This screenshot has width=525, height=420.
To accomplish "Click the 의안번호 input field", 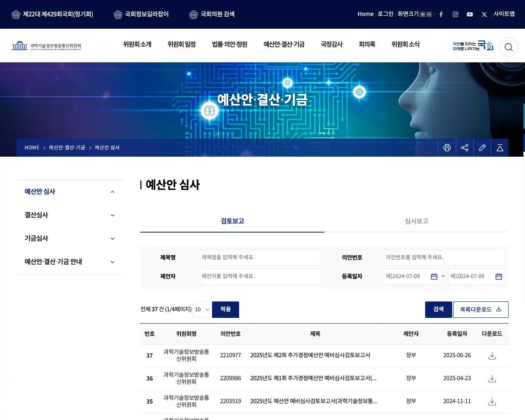I will tap(444, 258).
